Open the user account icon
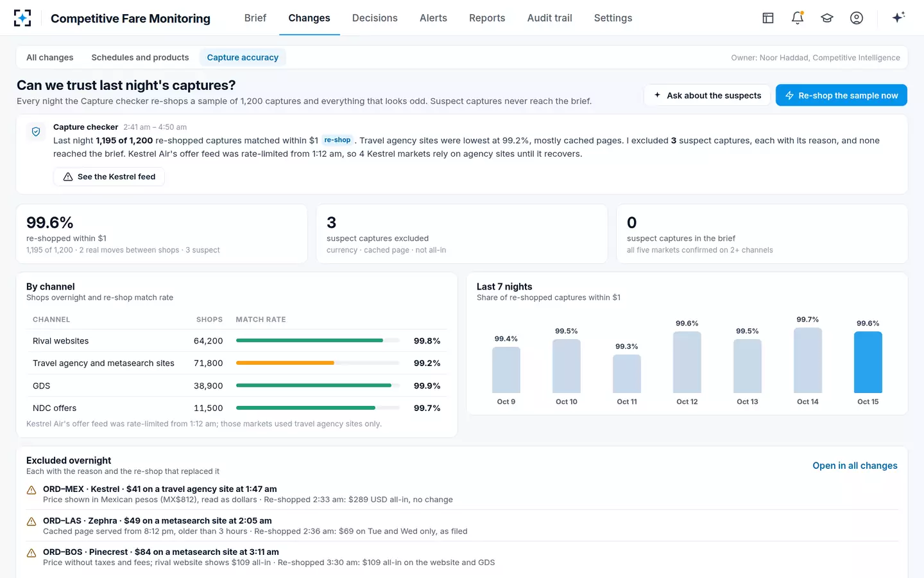The height and width of the screenshot is (578, 924). point(857,18)
